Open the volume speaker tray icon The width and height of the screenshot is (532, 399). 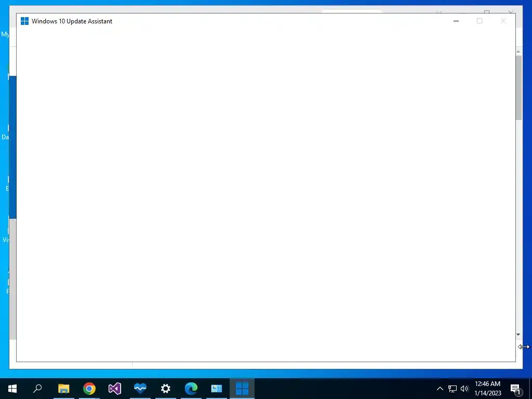click(x=464, y=389)
